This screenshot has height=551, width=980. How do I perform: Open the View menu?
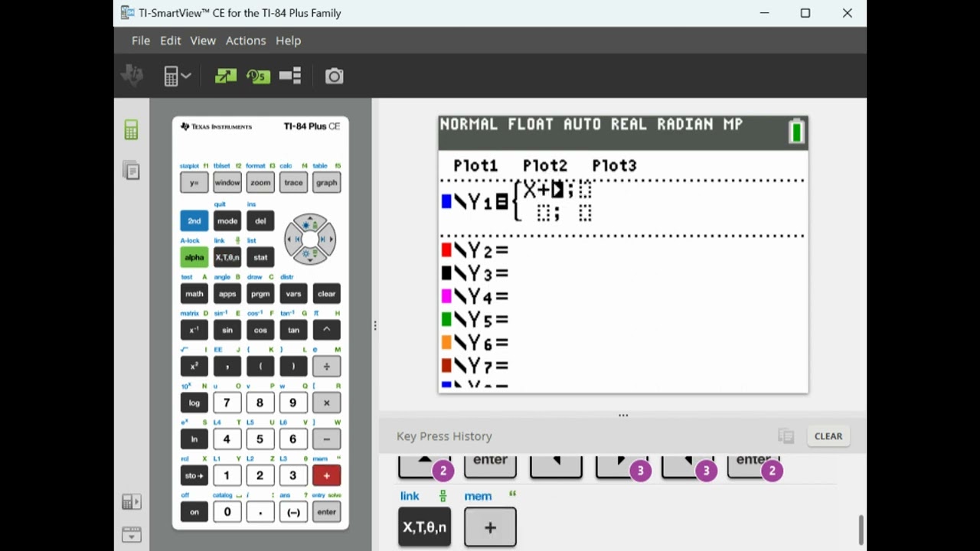203,41
